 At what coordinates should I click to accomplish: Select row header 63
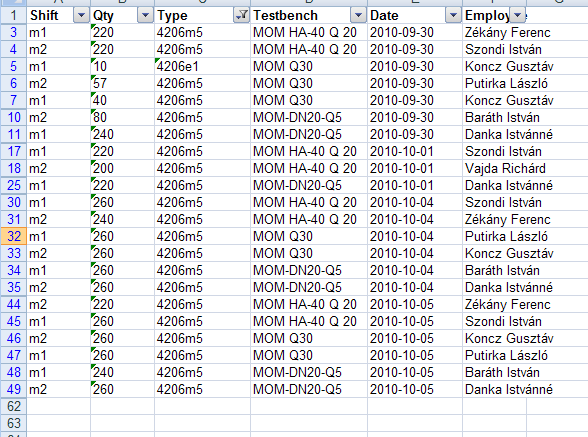(x=14, y=423)
